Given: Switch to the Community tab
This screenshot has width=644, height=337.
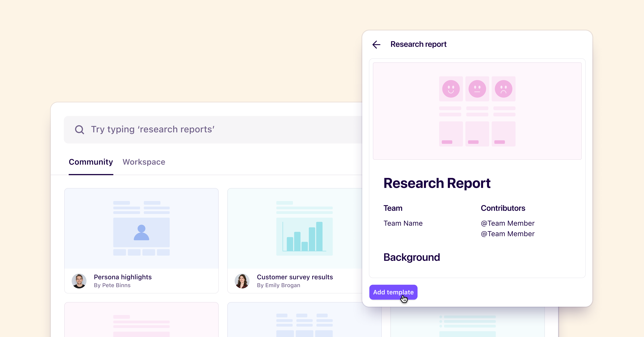Looking at the screenshot, I should (91, 162).
